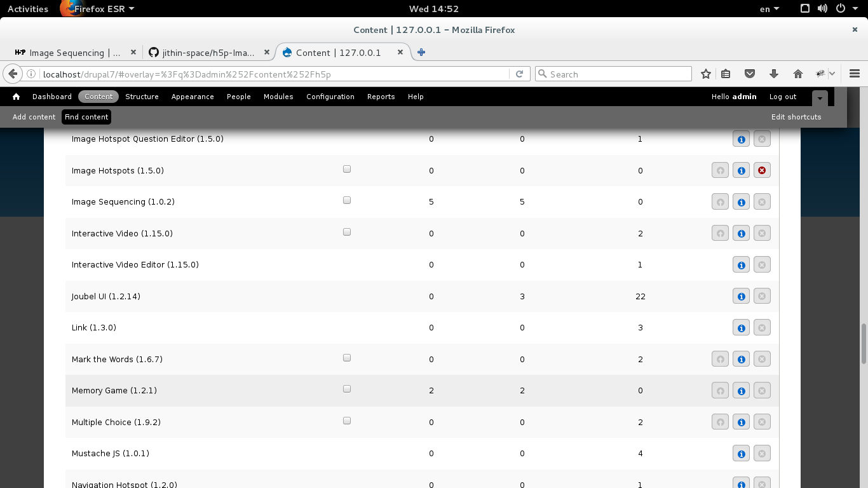The image size is (868, 488).
Task: Info icon for Mark the Words
Action: click(x=741, y=359)
